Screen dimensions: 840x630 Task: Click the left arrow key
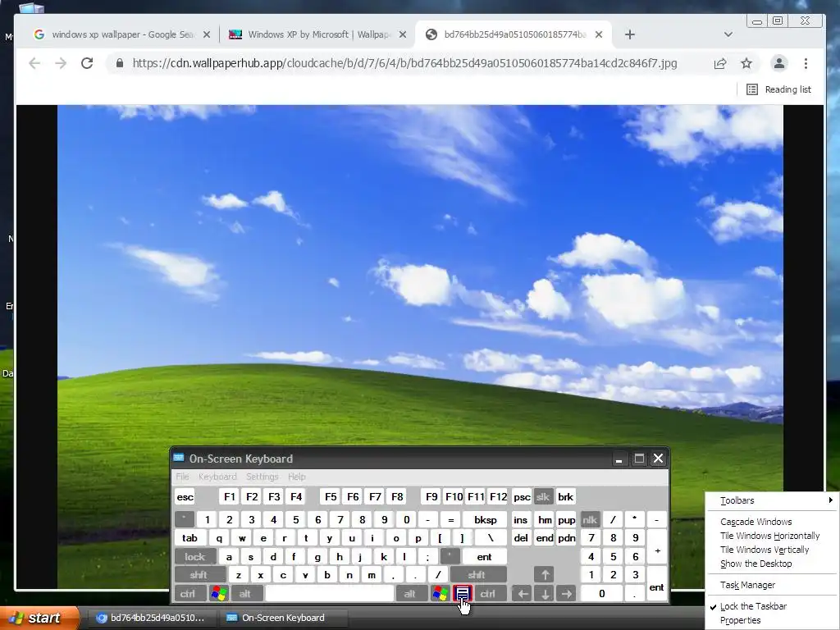click(x=523, y=594)
